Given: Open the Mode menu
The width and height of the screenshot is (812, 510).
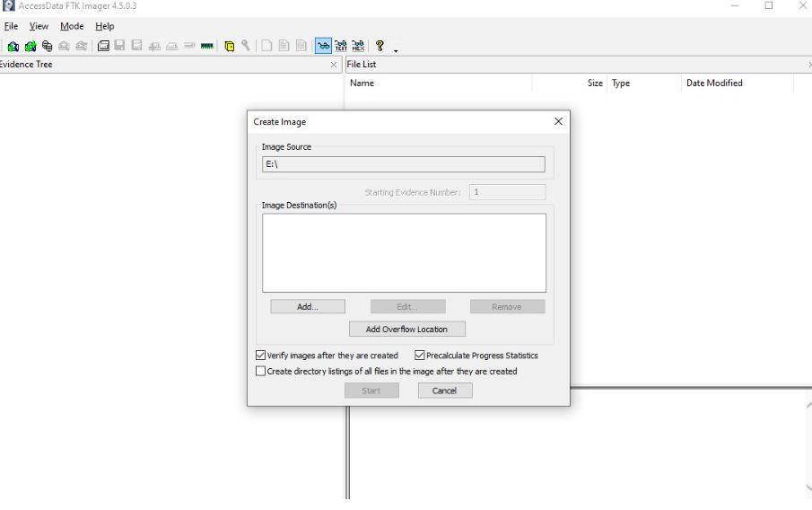Looking at the screenshot, I should pyautogui.click(x=72, y=26).
